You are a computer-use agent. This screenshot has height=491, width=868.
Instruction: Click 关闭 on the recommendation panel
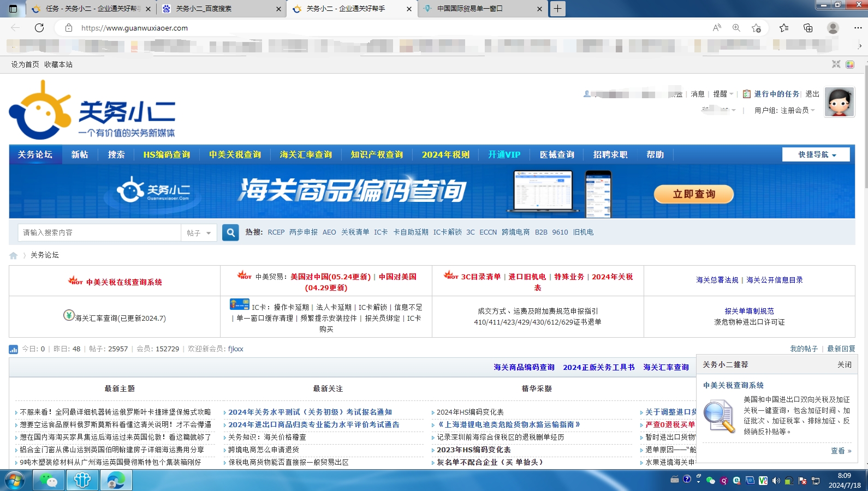click(845, 364)
